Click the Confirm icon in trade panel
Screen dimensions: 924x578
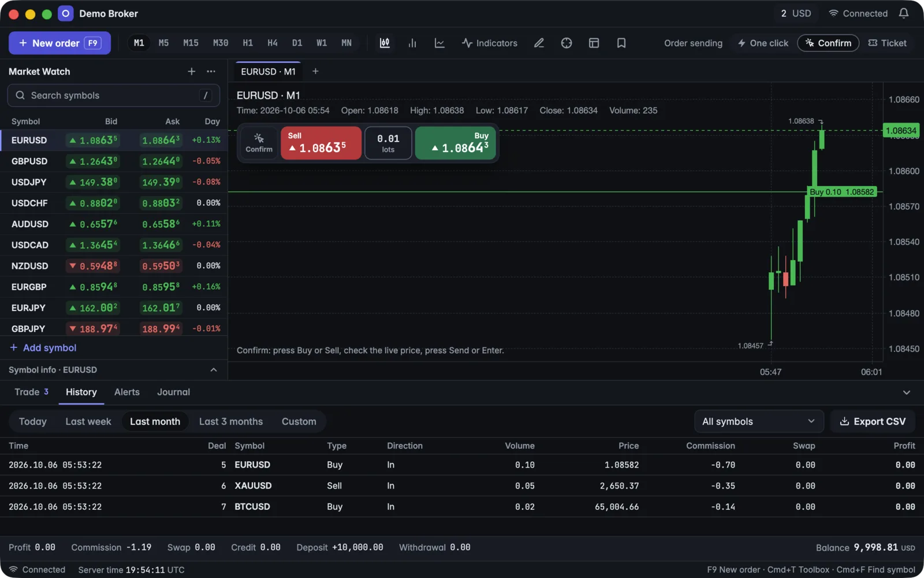259,143
